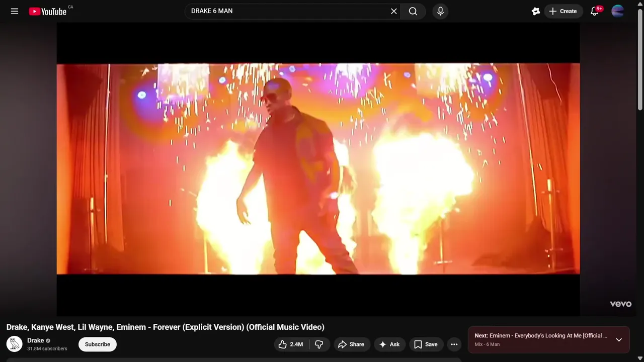Go to YouTube home via logo
This screenshot has height=362, width=644.
coord(47,11)
